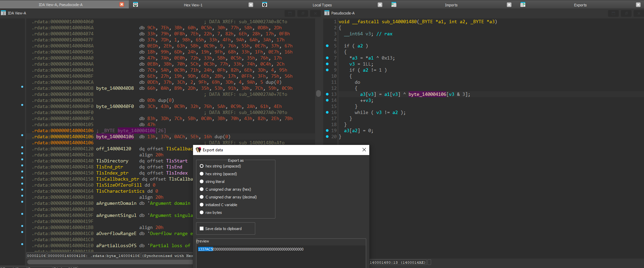Image resolution: width=644 pixels, height=268 pixels.
Task: Close the Exports tab
Action: pyautogui.click(x=638, y=5)
